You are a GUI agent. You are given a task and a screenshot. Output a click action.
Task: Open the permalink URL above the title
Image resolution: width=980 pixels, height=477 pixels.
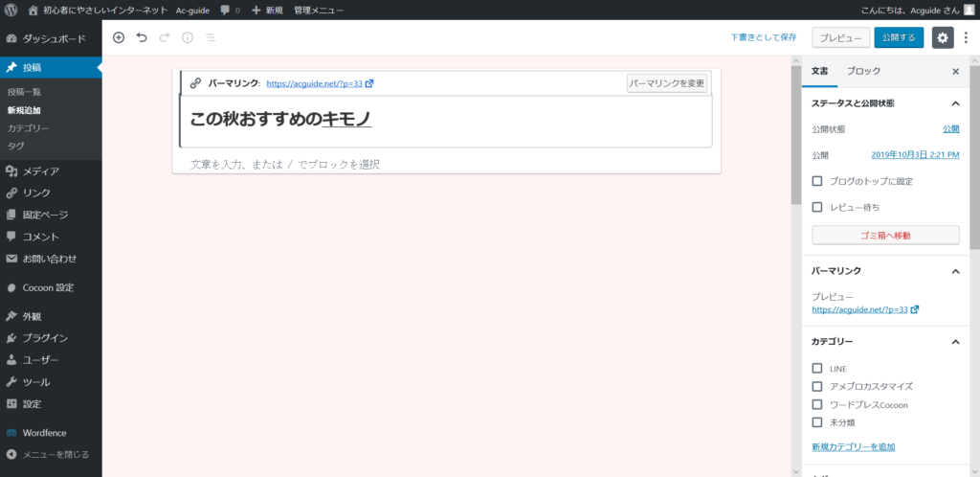(314, 83)
